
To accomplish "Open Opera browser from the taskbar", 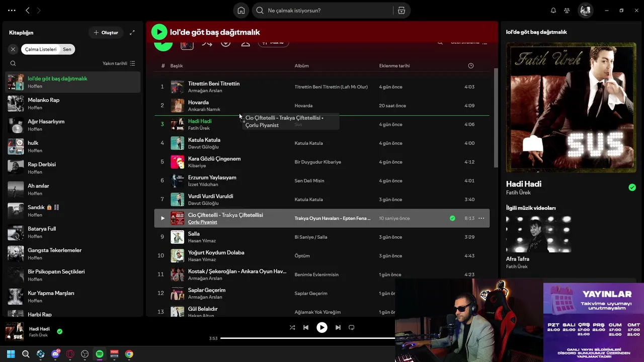I will pos(70,354).
